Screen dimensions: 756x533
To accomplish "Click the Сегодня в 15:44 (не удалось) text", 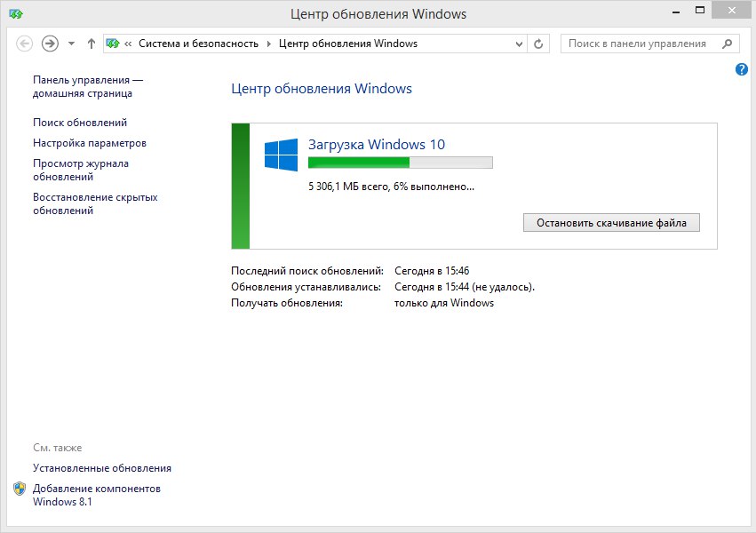I will pyautogui.click(x=465, y=287).
